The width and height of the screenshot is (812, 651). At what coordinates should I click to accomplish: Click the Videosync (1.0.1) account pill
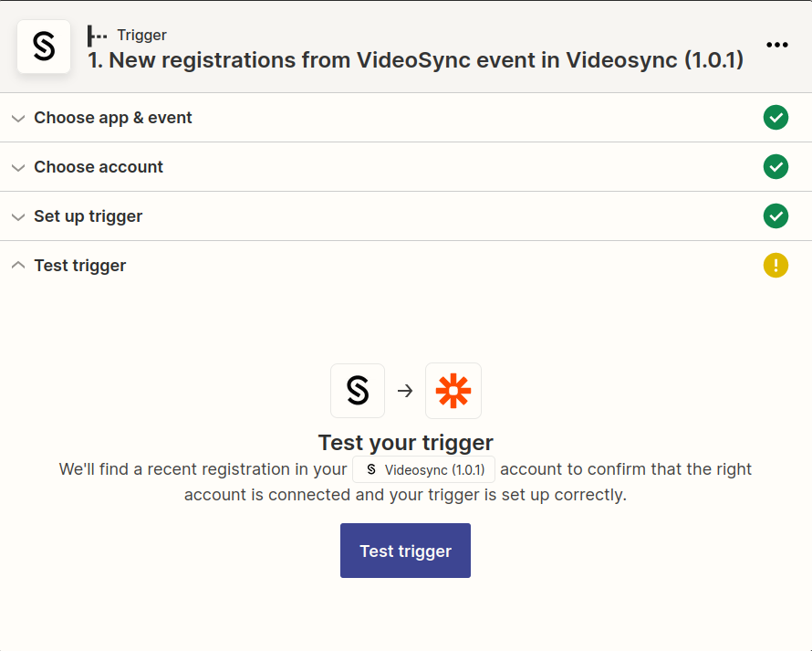click(x=423, y=469)
